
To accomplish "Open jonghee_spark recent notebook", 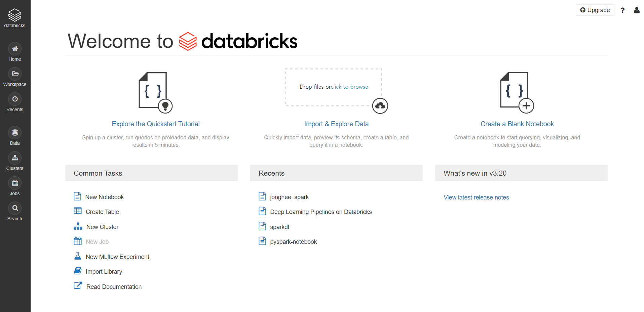I will pyautogui.click(x=289, y=197).
